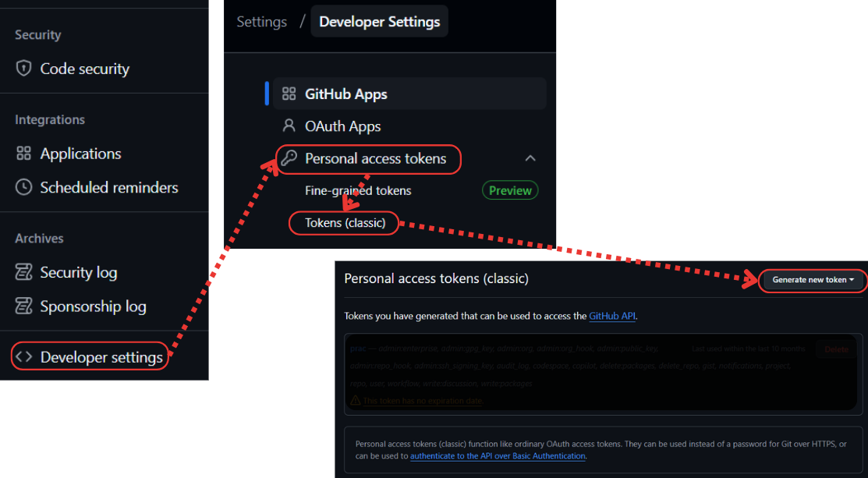Screen dimensions: 868x478
Task: Click the Developer settings code icon
Action: pos(24,357)
